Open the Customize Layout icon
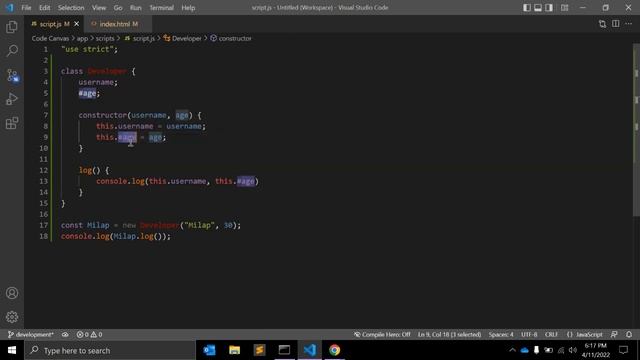This screenshot has width=640, height=360. (564, 8)
